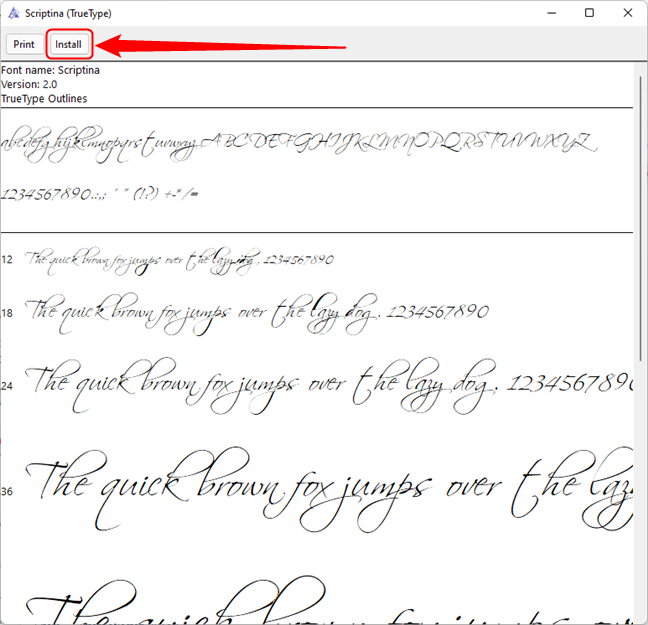Click the numerals and punctuation sample line

pos(100,193)
